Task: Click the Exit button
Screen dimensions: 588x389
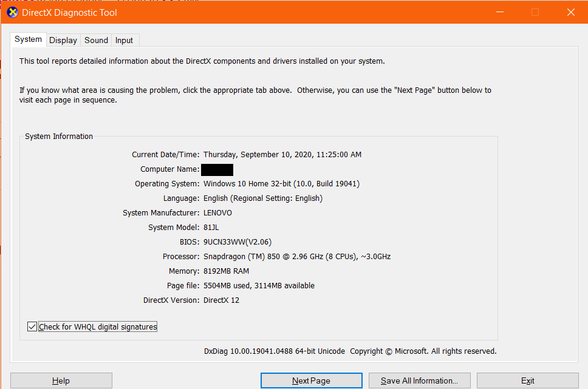Action: point(528,381)
